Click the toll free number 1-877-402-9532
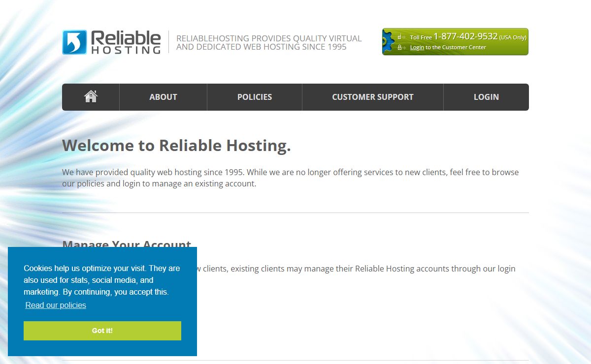Screen dimensions: 591x364 pyautogui.click(x=465, y=37)
